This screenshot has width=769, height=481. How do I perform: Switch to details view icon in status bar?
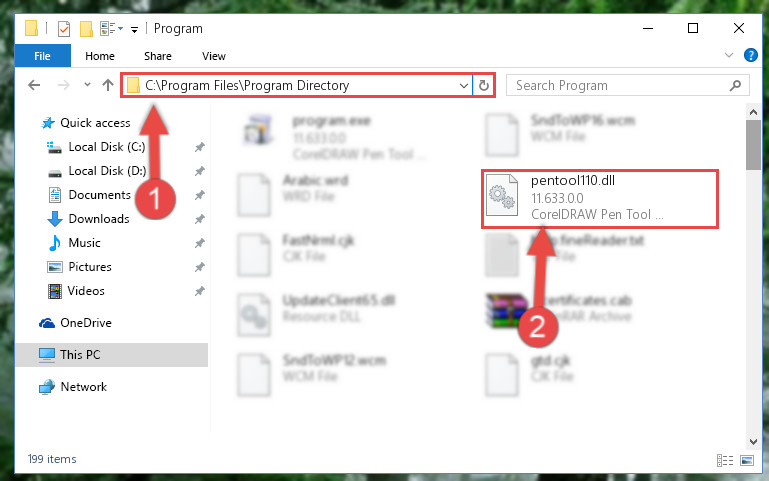725,460
